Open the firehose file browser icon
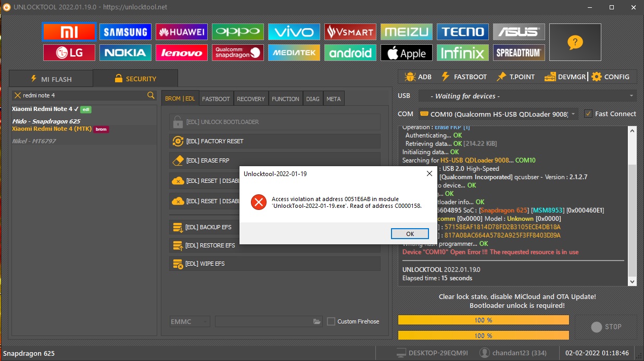Viewport: 644px width, 361px height. 317,321
